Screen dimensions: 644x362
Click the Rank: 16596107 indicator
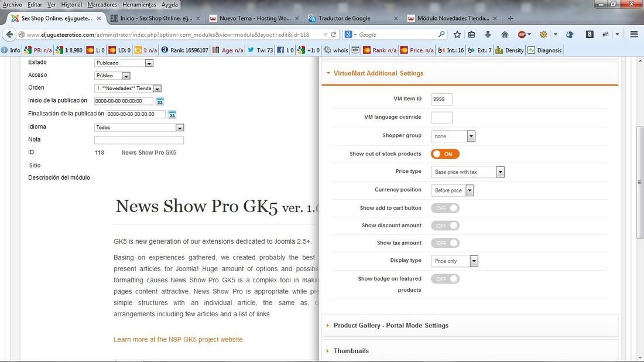(x=185, y=50)
